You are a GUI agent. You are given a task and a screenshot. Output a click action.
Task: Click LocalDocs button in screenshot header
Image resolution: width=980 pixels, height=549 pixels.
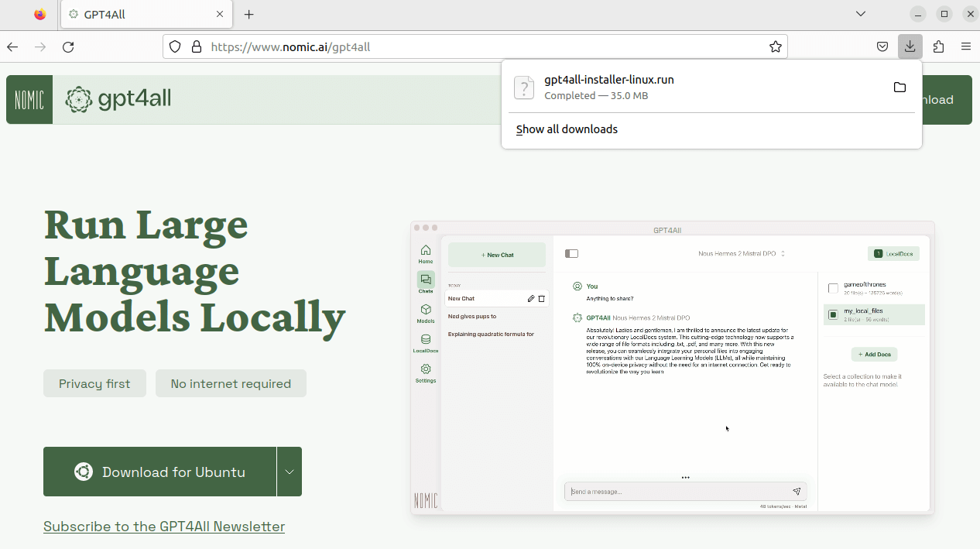coord(893,253)
